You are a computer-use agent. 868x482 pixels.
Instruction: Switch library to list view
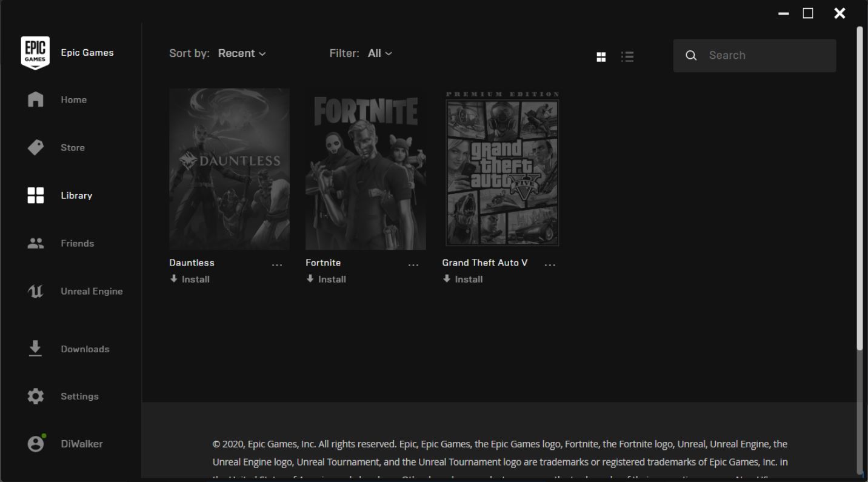point(627,56)
